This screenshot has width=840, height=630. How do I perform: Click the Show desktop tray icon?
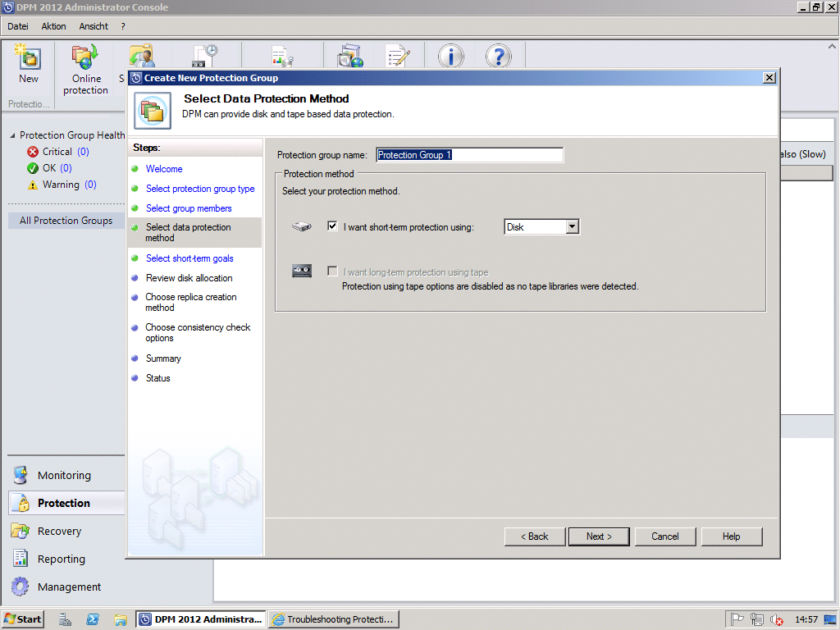[830, 620]
